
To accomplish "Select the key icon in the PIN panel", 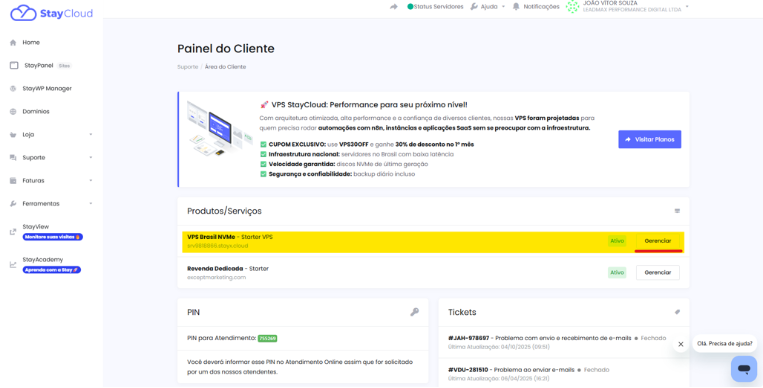I will 415,312.
